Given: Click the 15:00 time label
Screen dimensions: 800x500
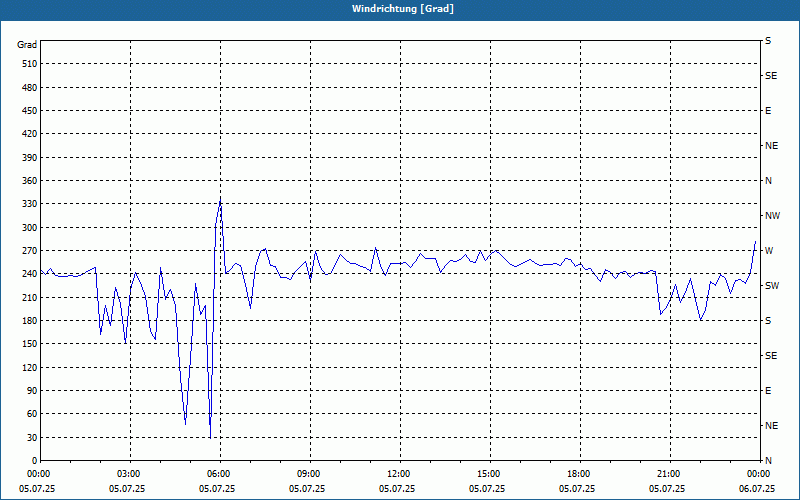Looking at the screenshot, I should point(490,474).
